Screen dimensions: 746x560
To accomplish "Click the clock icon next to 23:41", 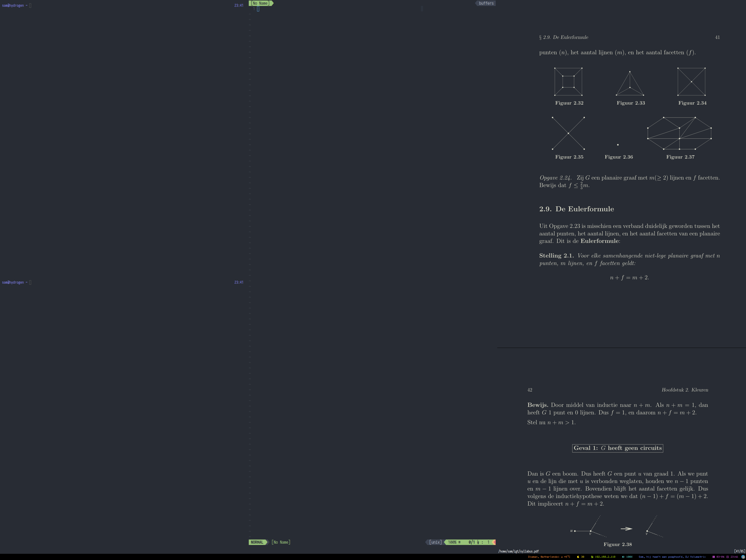I will [727, 557].
